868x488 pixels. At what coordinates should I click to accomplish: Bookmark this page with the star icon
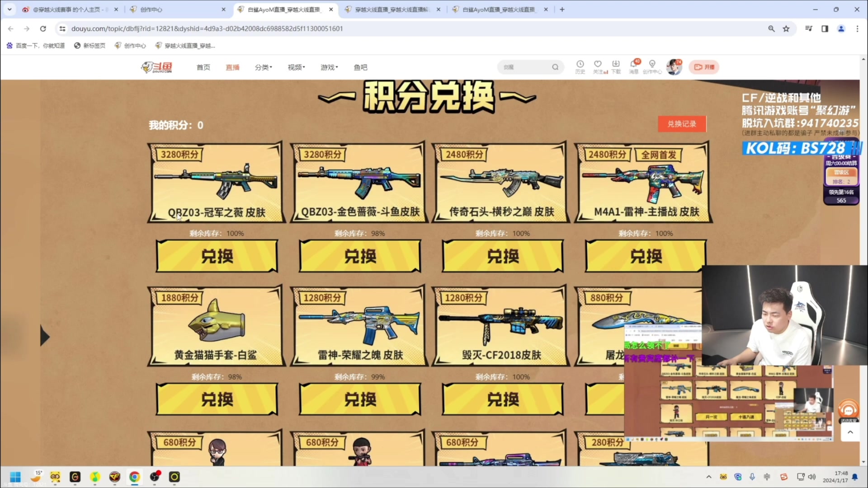786,28
